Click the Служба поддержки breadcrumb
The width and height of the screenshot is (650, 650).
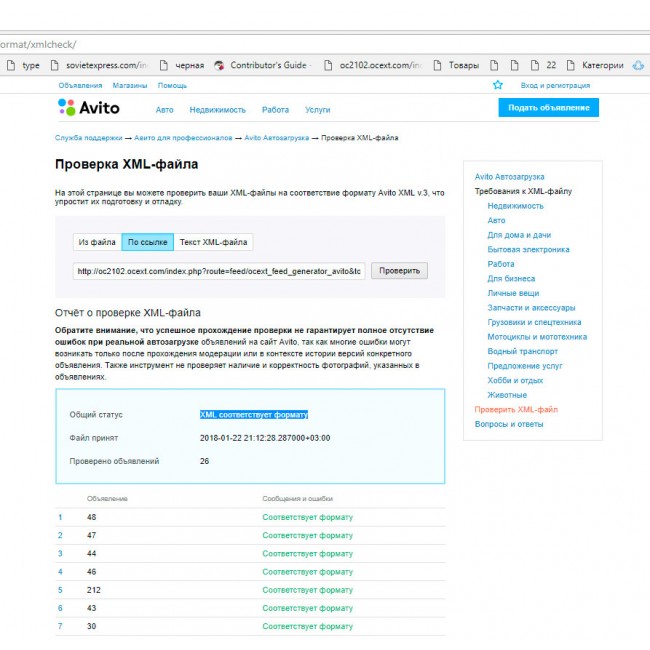(88, 137)
